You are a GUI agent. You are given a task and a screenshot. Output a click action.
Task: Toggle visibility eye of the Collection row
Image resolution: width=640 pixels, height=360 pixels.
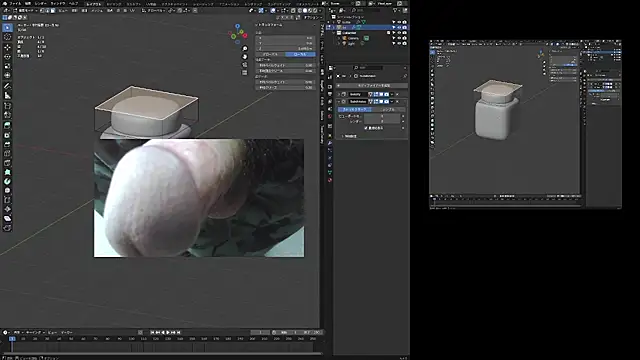pos(399,33)
